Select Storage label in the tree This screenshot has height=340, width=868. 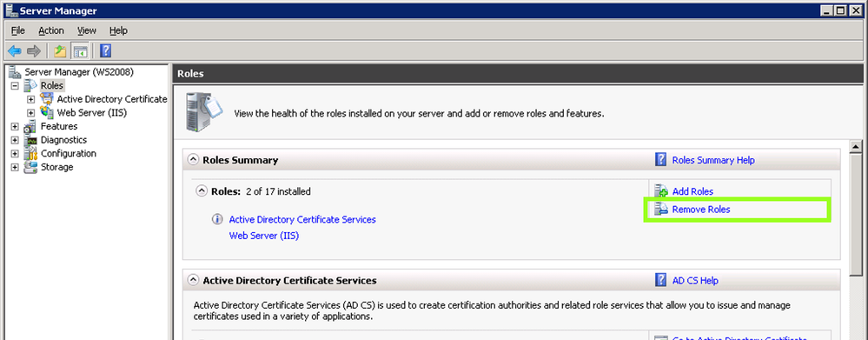pyautogui.click(x=57, y=167)
